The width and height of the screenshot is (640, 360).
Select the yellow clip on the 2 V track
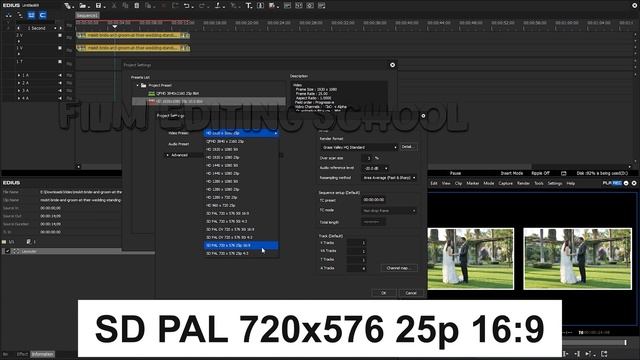(x=133, y=36)
